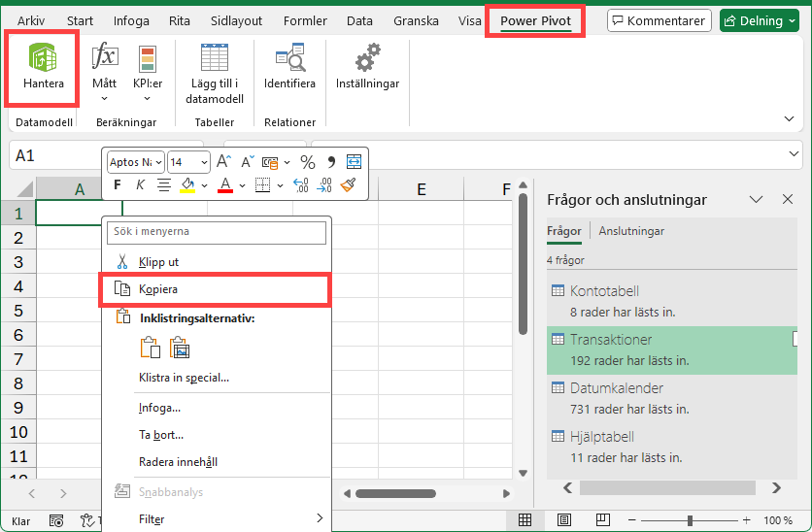Switch to page break preview view
The width and height of the screenshot is (812, 532).
tap(603, 519)
